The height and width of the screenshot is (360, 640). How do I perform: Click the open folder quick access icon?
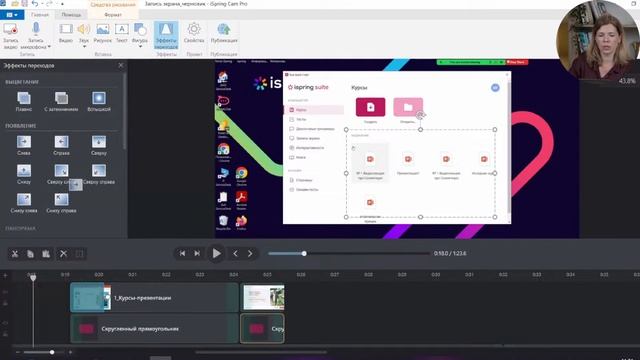pyautogui.click(x=15, y=4)
